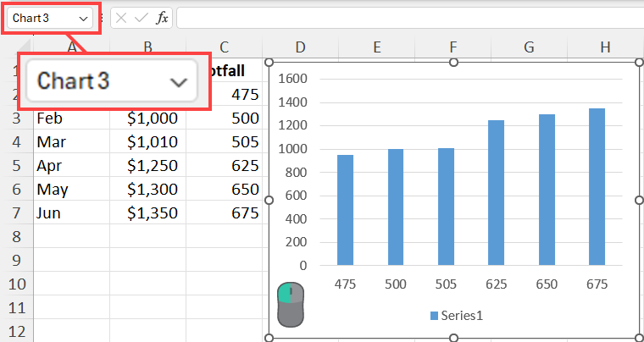Click cell C3 with value 500
The image size is (644, 342).
click(225, 119)
